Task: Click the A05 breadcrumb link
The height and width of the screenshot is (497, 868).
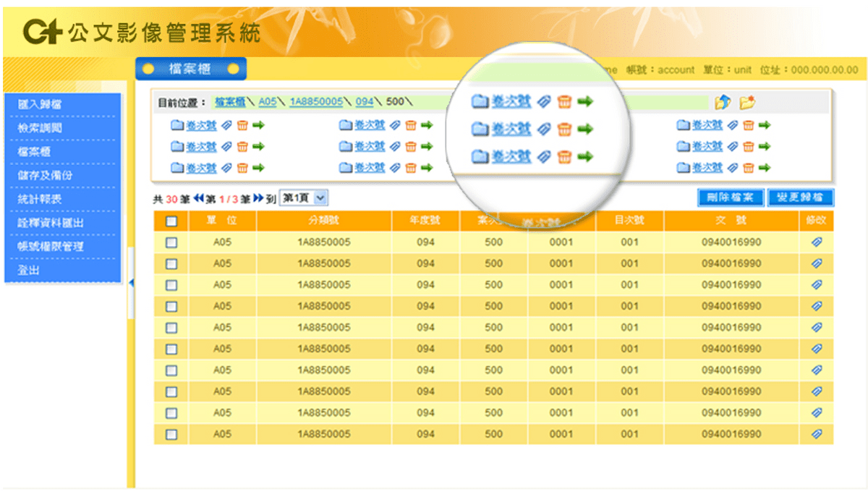Action: (268, 102)
